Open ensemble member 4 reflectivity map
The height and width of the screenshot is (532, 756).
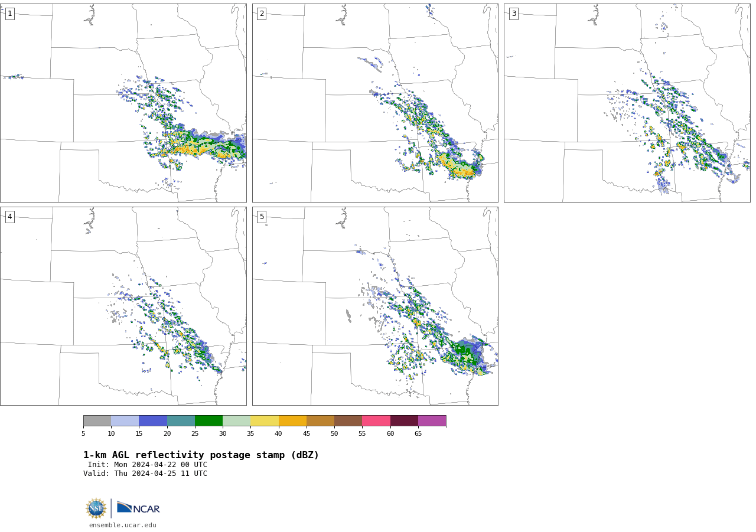[x=123, y=306]
